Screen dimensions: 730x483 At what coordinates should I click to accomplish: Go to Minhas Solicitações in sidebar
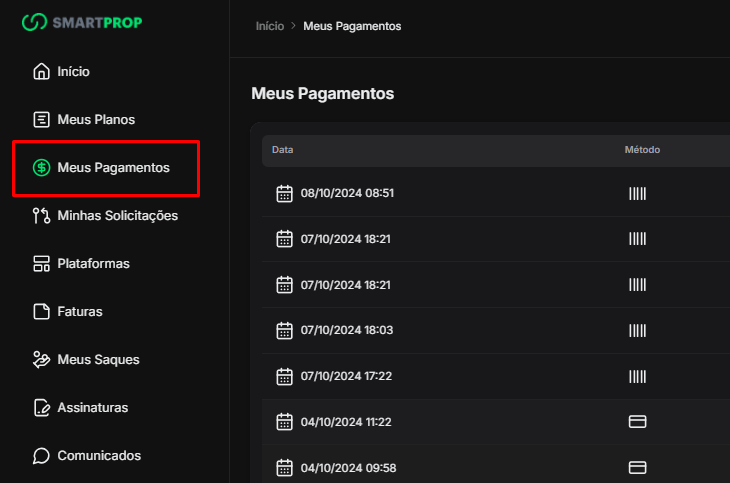pyautogui.click(x=117, y=216)
